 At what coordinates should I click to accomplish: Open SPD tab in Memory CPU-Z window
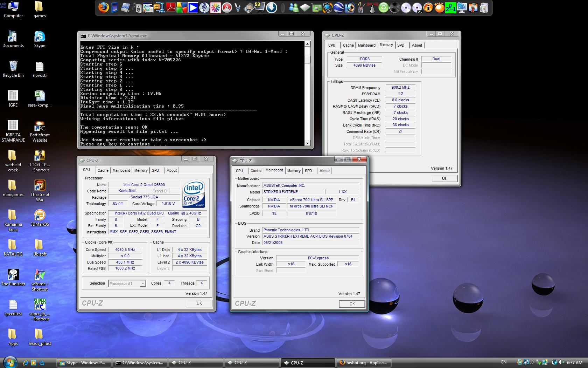coord(401,45)
